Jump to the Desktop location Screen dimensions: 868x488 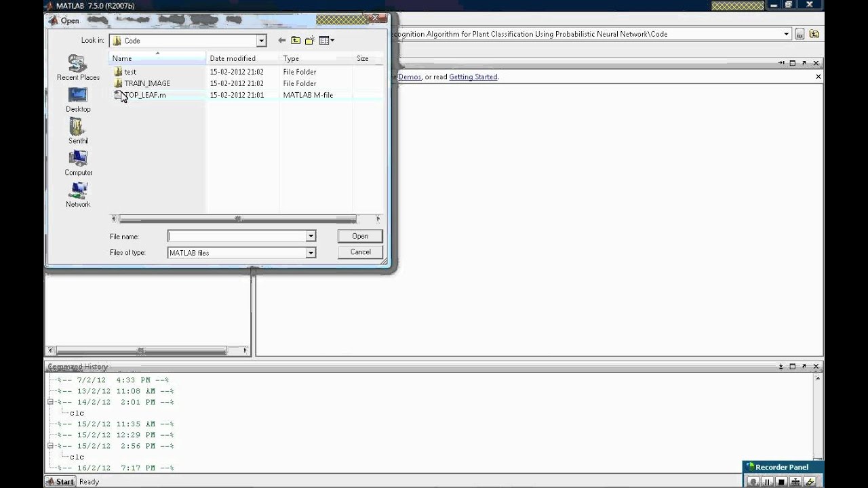[78, 100]
